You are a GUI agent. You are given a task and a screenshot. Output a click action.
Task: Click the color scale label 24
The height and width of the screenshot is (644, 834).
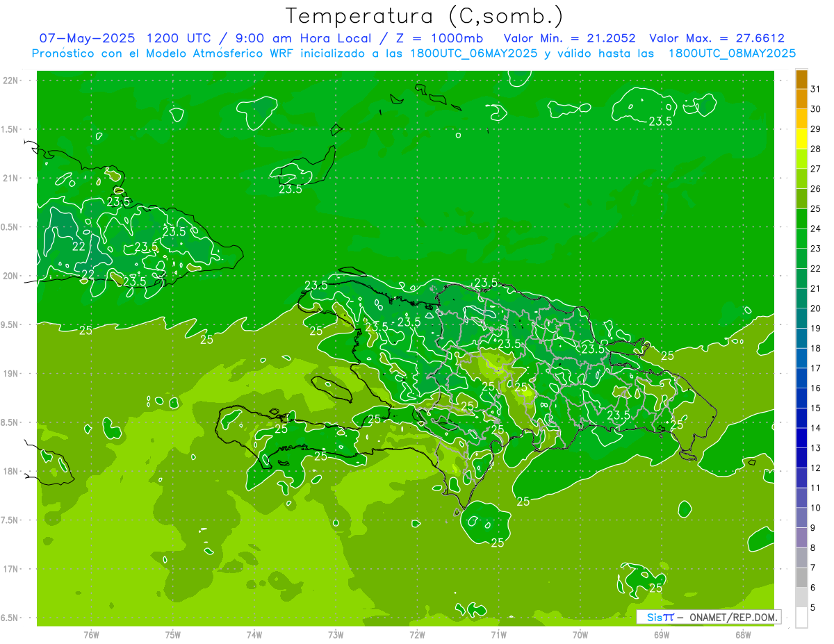point(815,229)
